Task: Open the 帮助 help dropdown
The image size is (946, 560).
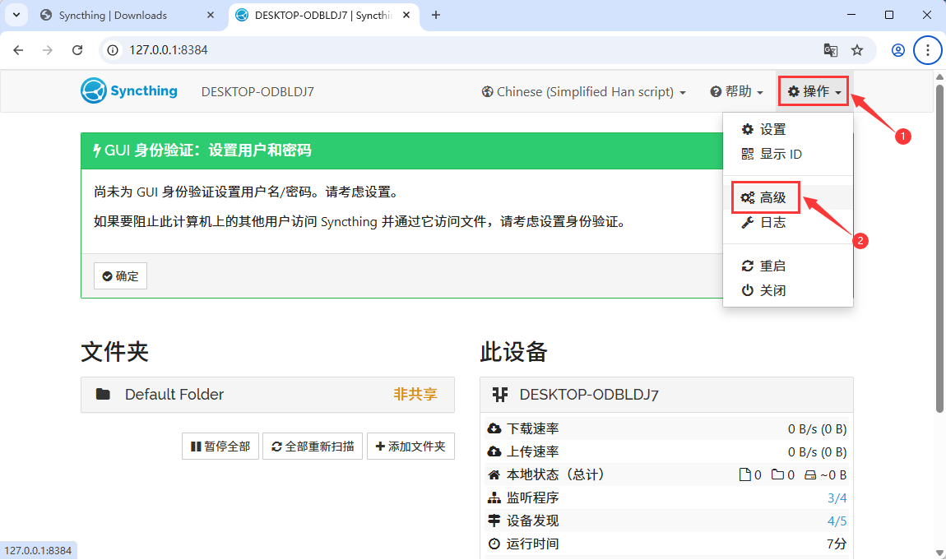Action: [x=736, y=91]
